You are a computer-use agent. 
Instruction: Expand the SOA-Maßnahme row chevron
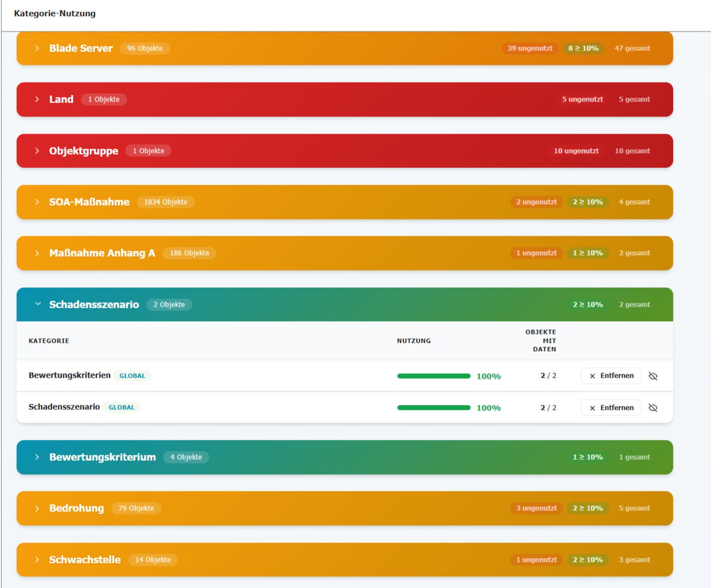coord(37,202)
